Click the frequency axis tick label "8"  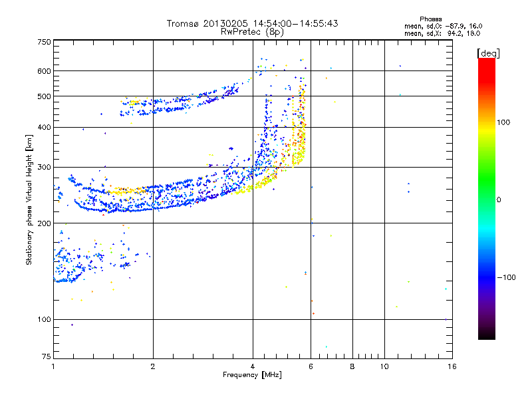pyautogui.click(x=352, y=366)
